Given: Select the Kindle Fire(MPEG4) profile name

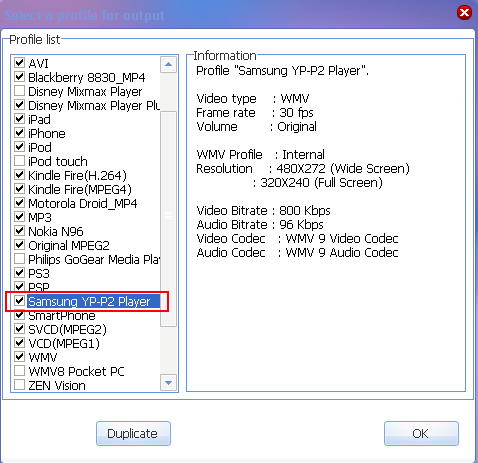Looking at the screenshot, I should click(80, 189).
